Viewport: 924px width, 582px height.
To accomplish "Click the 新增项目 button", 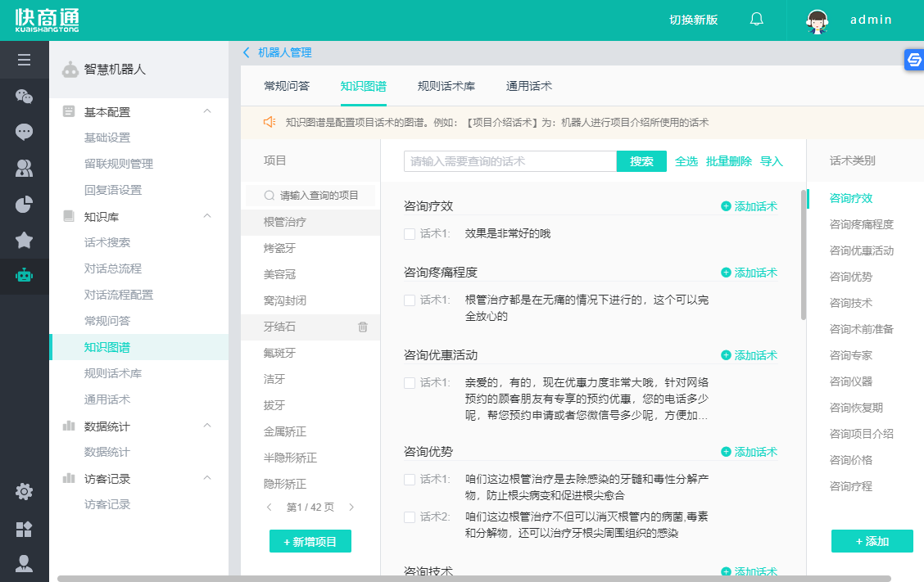I will click(310, 541).
